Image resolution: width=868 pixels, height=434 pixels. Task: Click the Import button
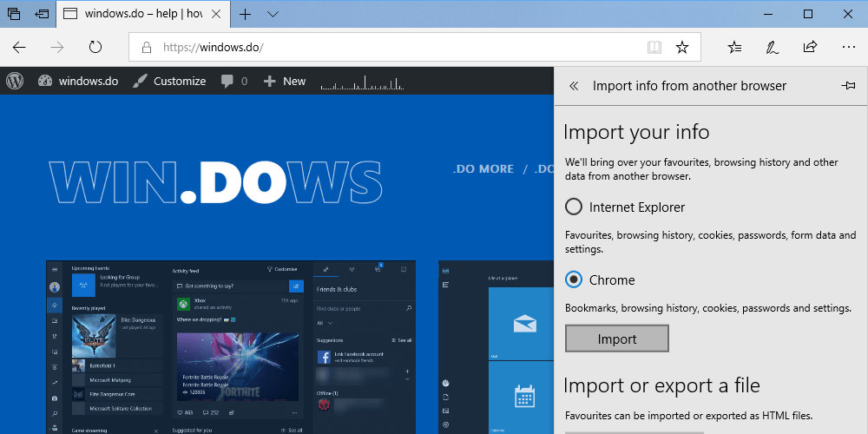(617, 339)
